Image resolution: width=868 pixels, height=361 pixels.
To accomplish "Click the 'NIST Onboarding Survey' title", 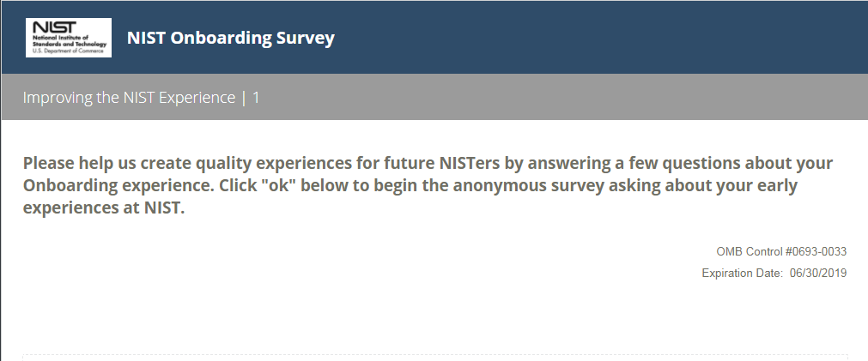I will pos(230,39).
